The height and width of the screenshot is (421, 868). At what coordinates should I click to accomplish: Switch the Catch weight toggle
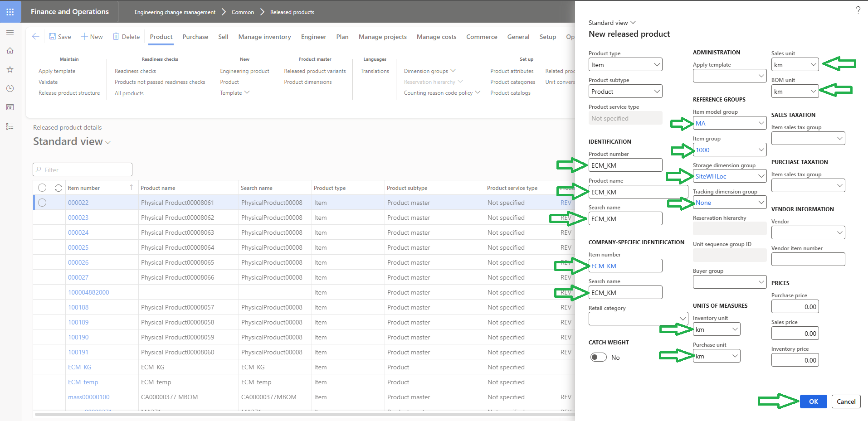(x=598, y=357)
